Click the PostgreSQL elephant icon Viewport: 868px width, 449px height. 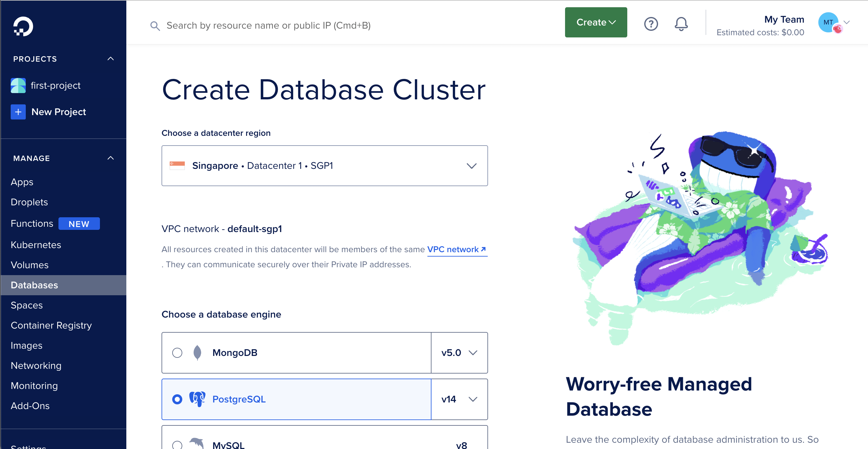click(x=197, y=399)
